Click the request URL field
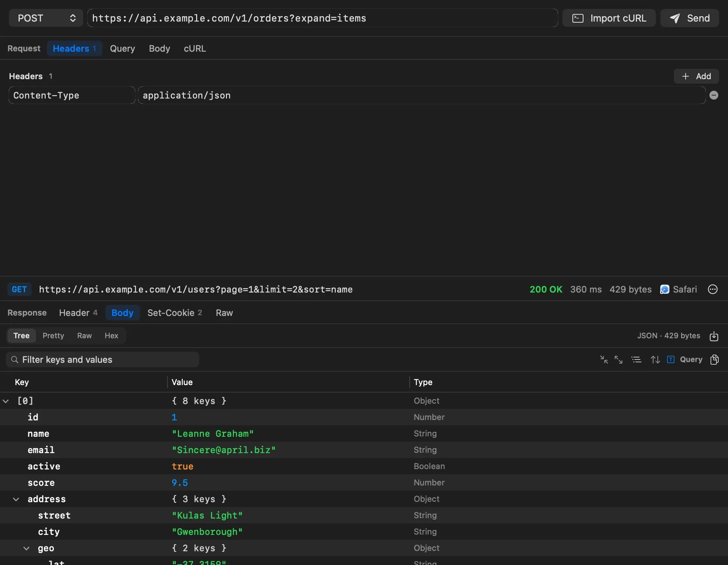 tap(322, 18)
